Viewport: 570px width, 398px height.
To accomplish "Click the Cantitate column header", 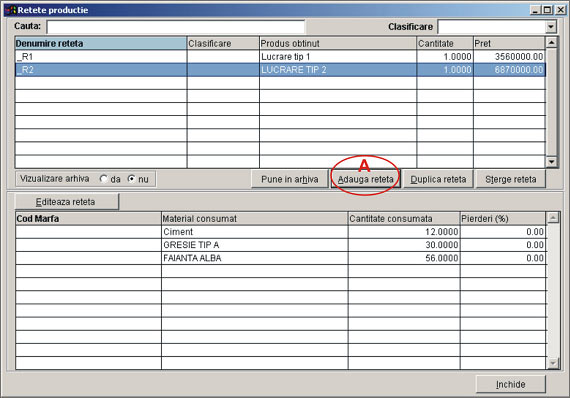I will tap(445, 43).
